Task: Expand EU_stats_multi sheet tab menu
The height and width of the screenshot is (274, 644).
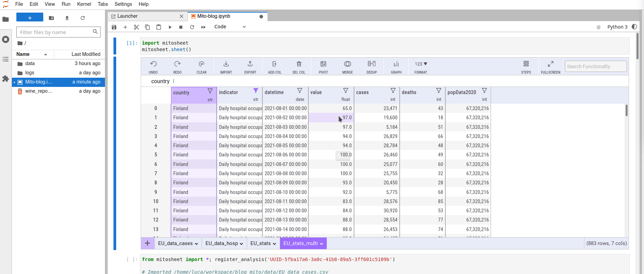Action: point(321,244)
